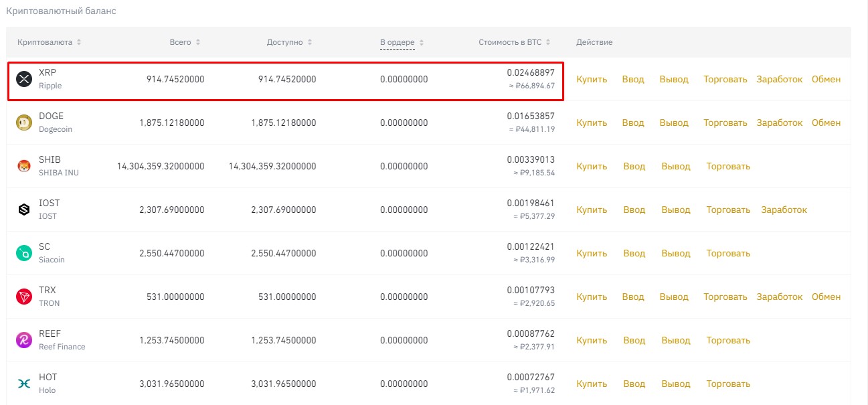
Task: Click Купить in the XRP row
Action: click(592, 79)
